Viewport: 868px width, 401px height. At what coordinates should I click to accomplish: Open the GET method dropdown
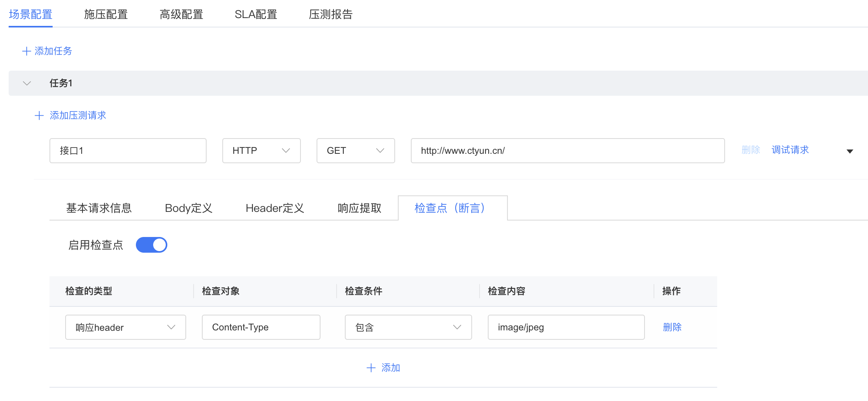(x=355, y=151)
